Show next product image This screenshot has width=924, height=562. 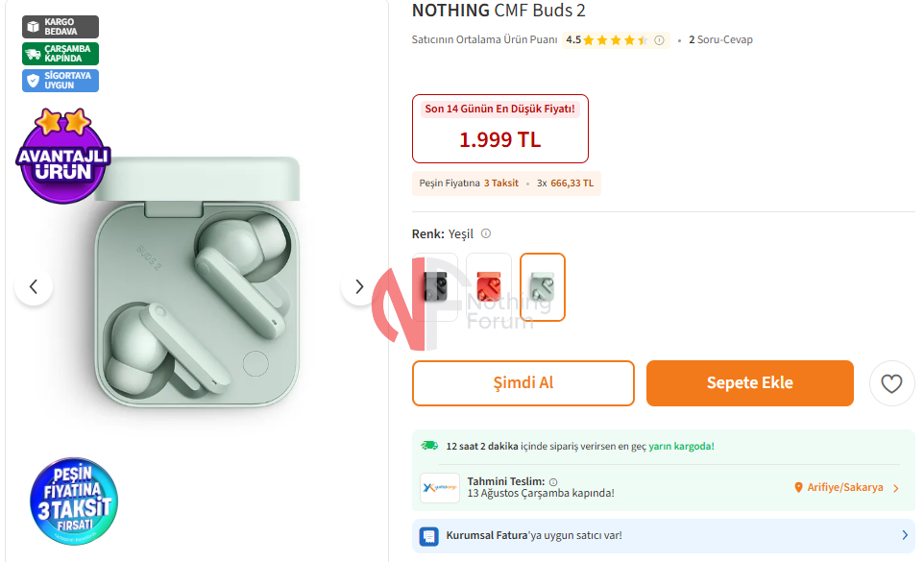(x=359, y=286)
